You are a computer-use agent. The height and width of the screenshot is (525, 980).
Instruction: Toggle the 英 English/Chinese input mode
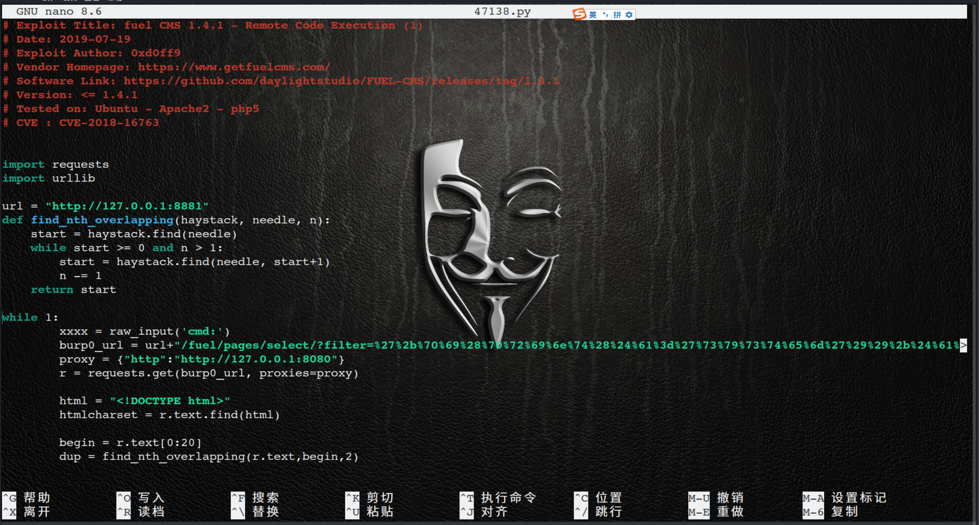[593, 15]
